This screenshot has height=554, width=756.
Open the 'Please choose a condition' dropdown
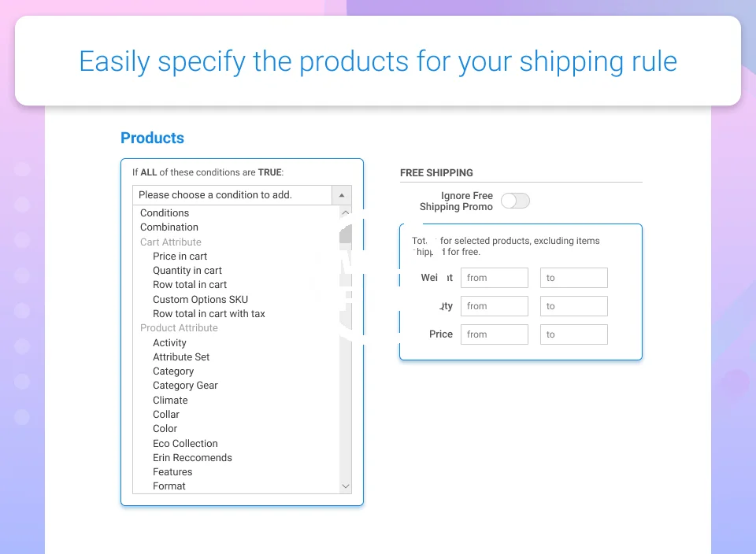pyautogui.click(x=242, y=195)
